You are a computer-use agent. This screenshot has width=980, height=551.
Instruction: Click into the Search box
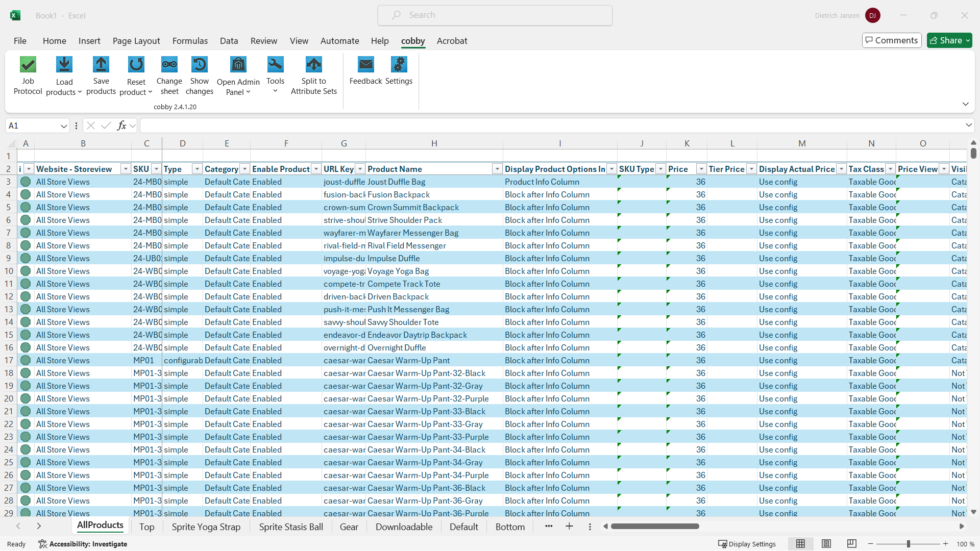(x=495, y=15)
